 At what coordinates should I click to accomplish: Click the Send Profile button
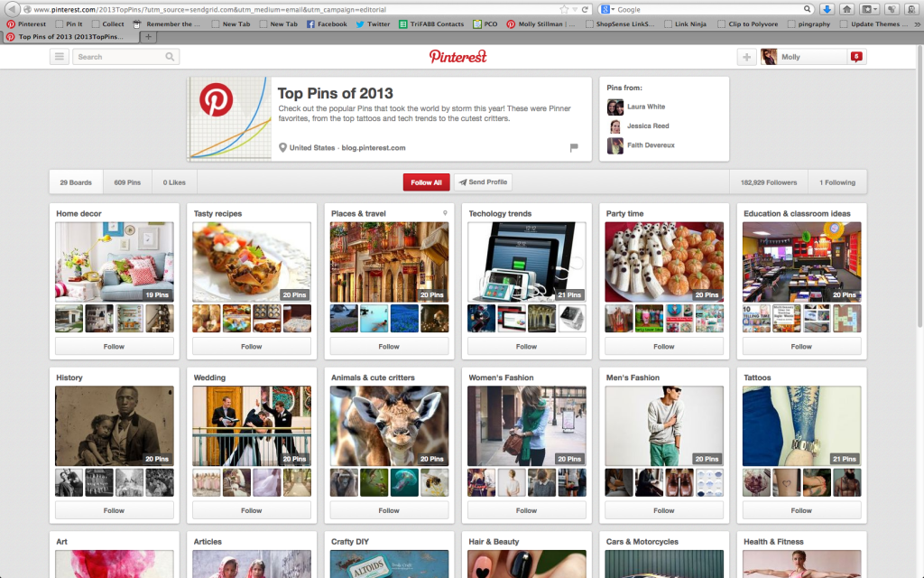pyautogui.click(x=482, y=182)
